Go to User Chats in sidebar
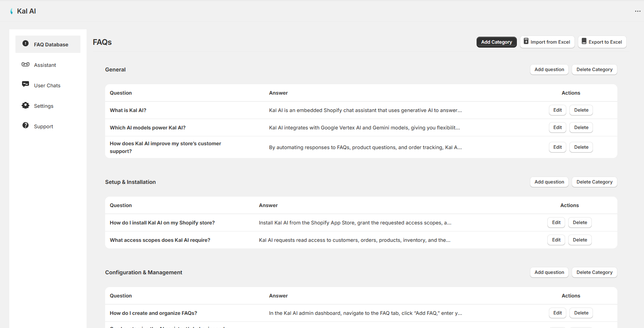The image size is (644, 328). click(x=47, y=86)
